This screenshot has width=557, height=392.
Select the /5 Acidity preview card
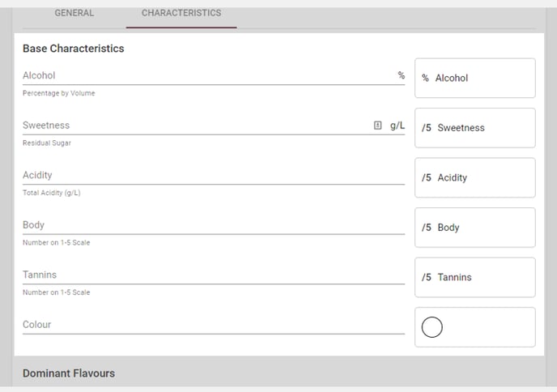475,177
